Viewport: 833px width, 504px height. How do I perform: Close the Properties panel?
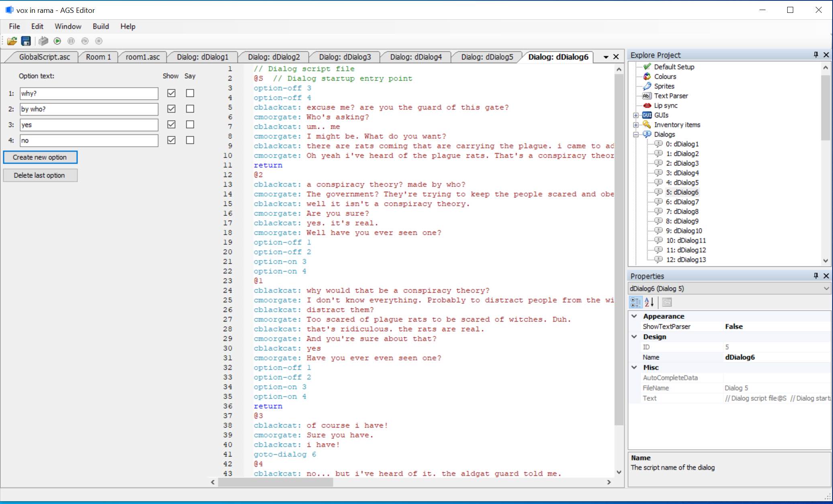[x=826, y=276]
